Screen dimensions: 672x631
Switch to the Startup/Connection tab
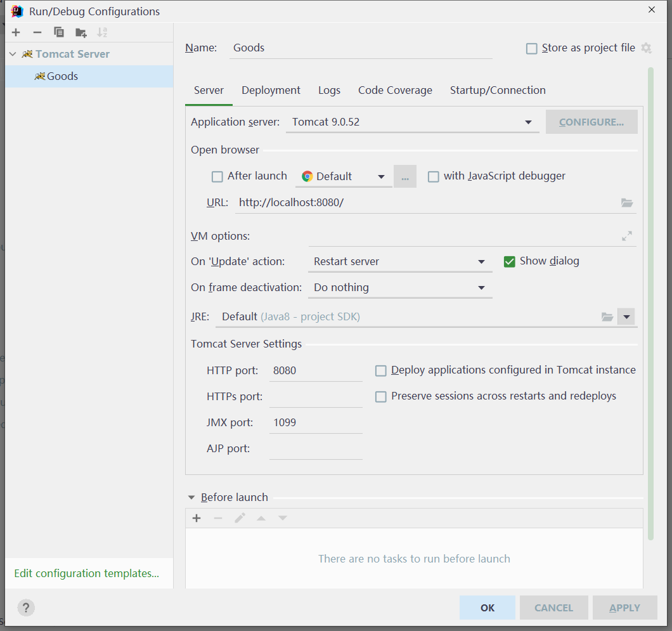tap(498, 91)
